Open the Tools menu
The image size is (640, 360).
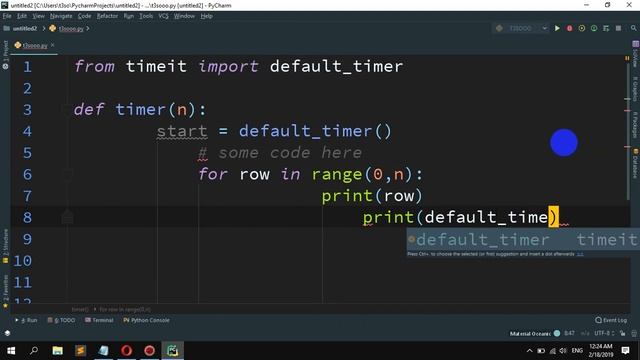point(146,16)
